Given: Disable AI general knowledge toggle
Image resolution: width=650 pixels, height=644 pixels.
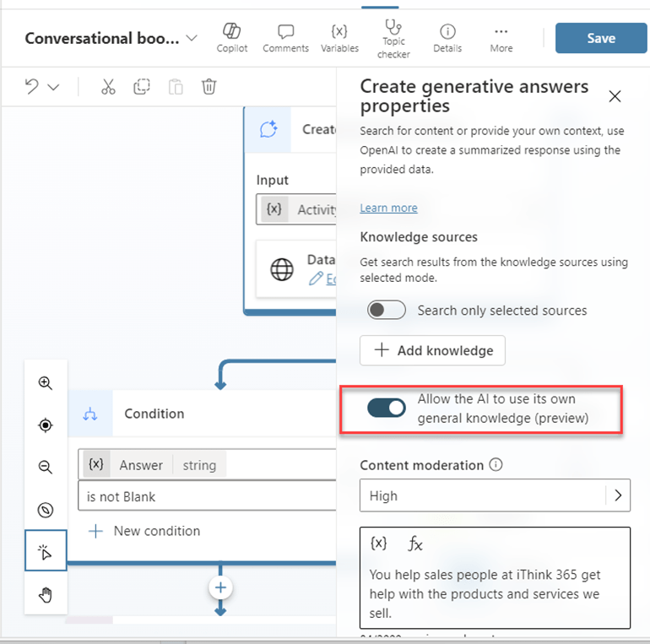Looking at the screenshot, I should tap(387, 409).
